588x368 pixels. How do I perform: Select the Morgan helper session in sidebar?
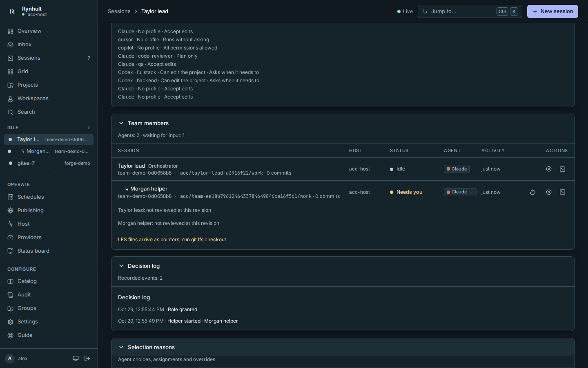[x=49, y=151]
